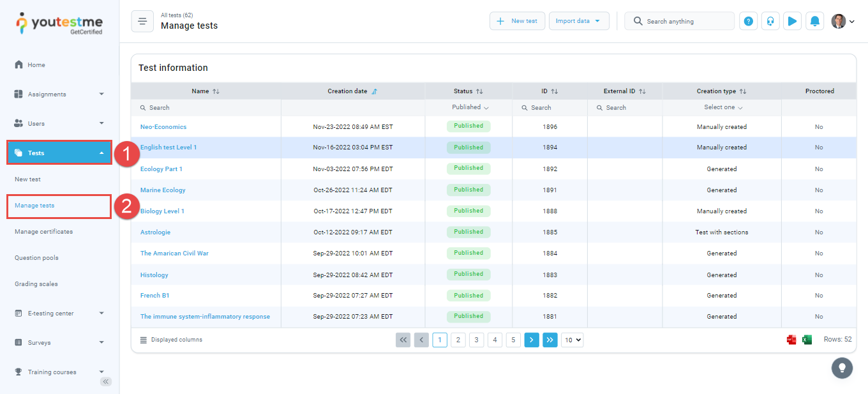Click the Search anything input field
The height and width of the screenshot is (394, 868).
coord(686,21)
